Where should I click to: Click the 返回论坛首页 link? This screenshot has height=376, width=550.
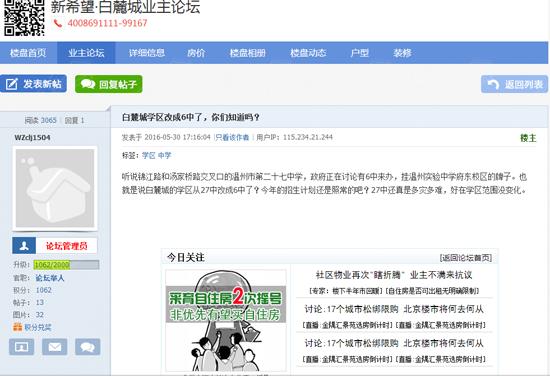tap(466, 258)
